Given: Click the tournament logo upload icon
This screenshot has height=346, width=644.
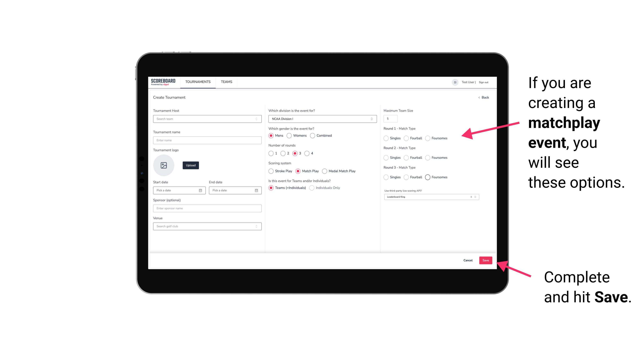Looking at the screenshot, I should pyautogui.click(x=164, y=165).
